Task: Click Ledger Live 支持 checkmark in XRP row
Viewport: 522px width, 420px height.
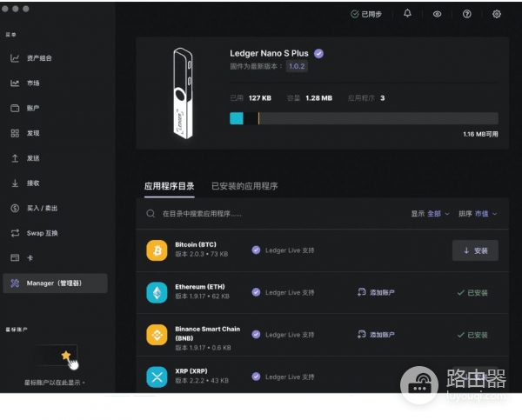Action: pos(256,377)
